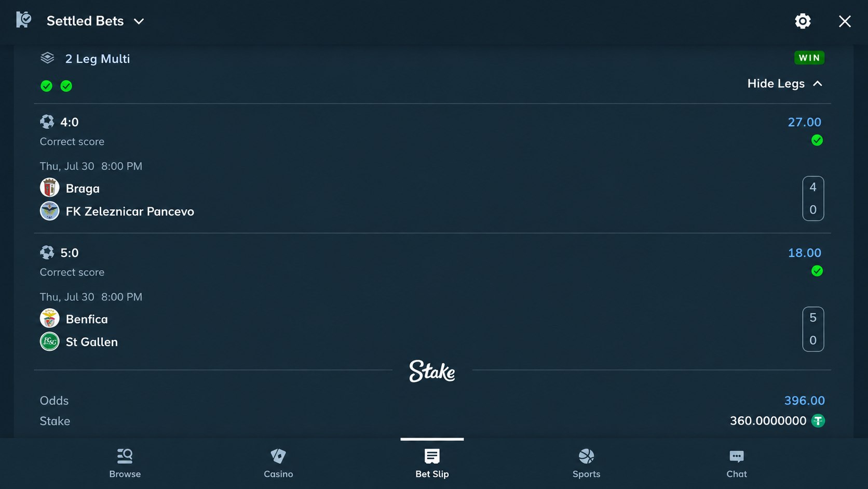Screen dimensions: 868x489
Task: Click the soccer ball icon beside 4:0
Action: (x=47, y=122)
